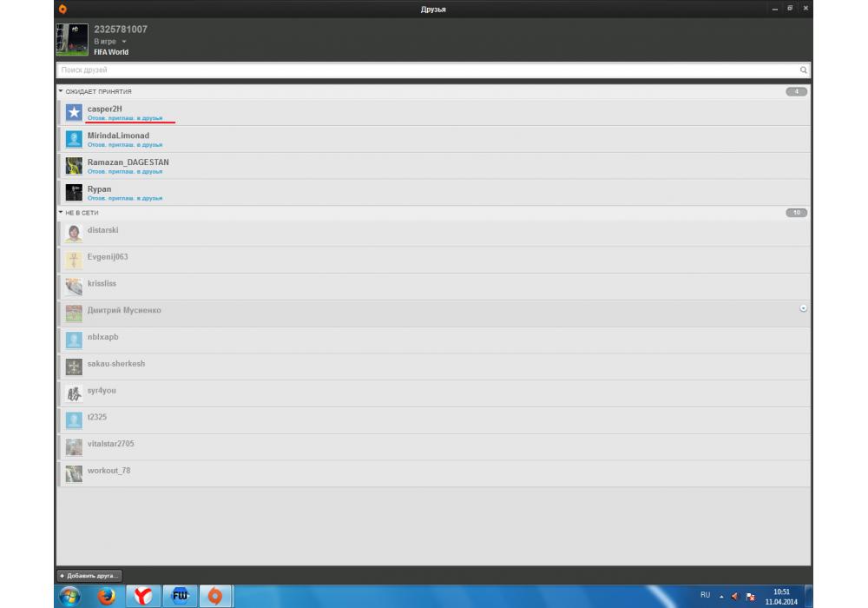Select friend workout_78 in the list
868x608 pixels.
109,471
